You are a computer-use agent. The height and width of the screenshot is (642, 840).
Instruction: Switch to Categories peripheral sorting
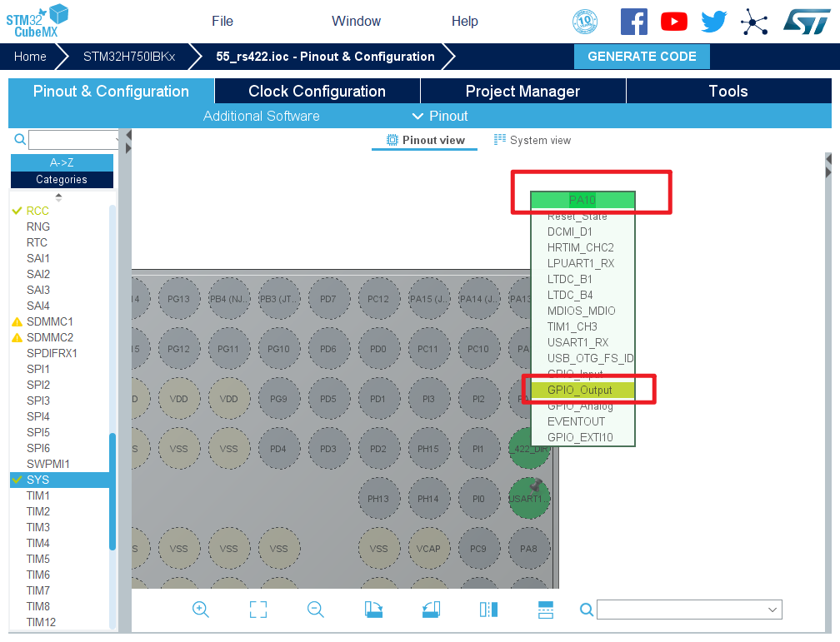tap(62, 180)
